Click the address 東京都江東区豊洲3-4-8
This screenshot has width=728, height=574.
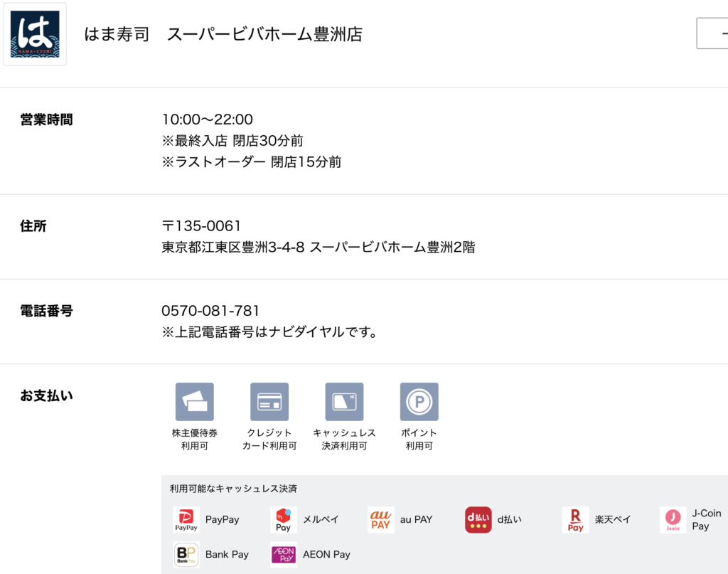pyautogui.click(x=233, y=247)
